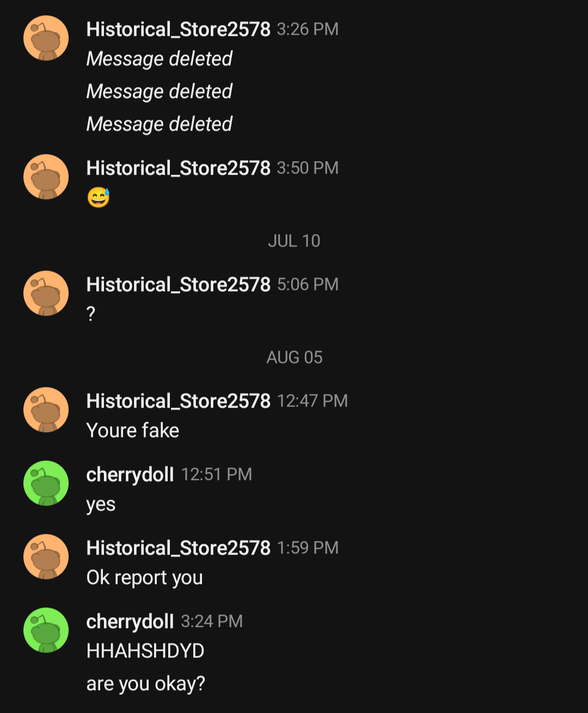Select cherrydoll's 'yes' reply
588x713 pixels.
(x=101, y=505)
